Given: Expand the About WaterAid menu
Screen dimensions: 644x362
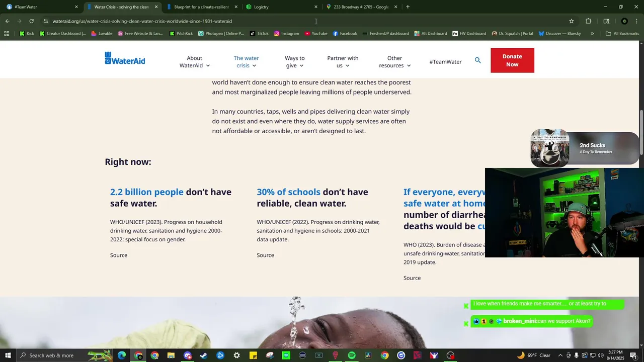Looking at the screenshot, I should (x=195, y=62).
